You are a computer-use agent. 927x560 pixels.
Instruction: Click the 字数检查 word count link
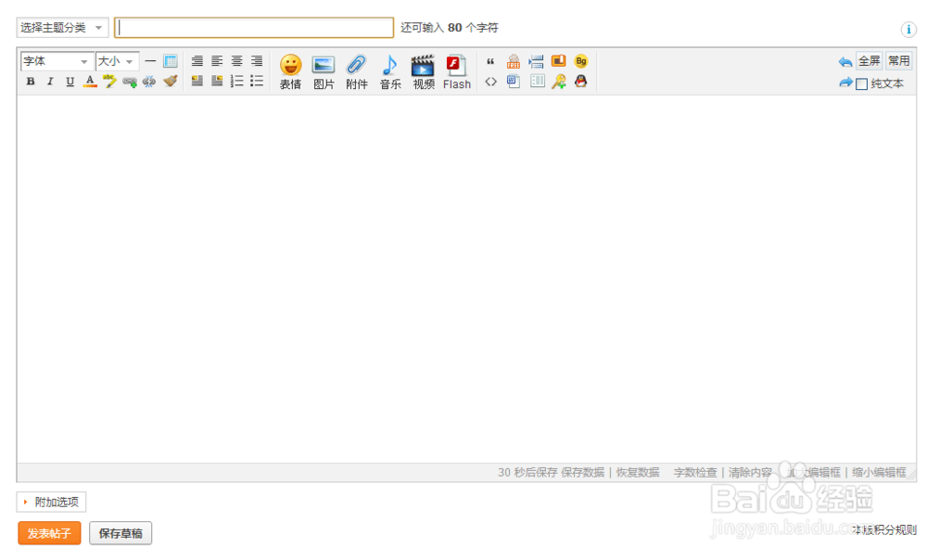point(695,473)
